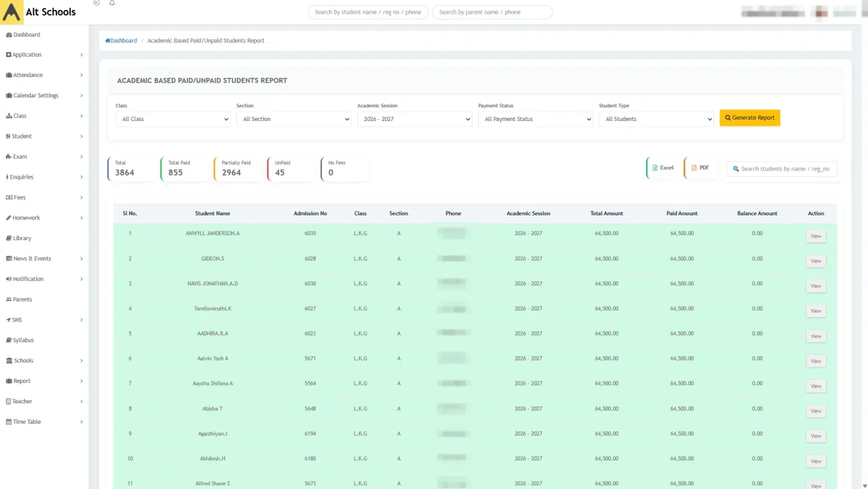Click View for Aalvin Yash A row
868x489 pixels.
pyautogui.click(x=816, y=361)
